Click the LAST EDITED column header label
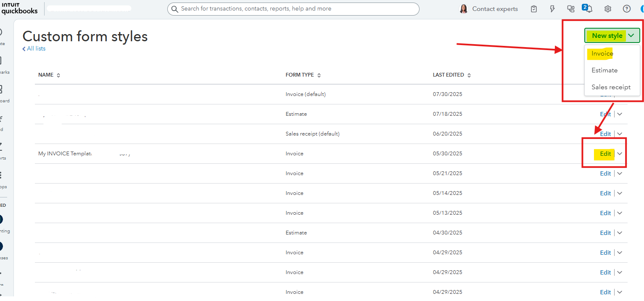The image size is (644, 301). 449,75
